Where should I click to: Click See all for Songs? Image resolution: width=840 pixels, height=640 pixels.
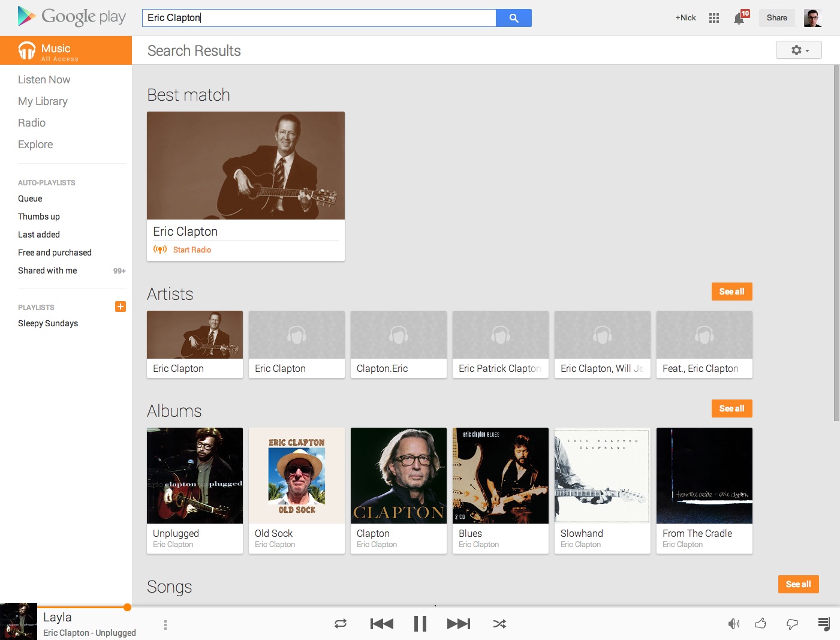click(x=798, y=584)
